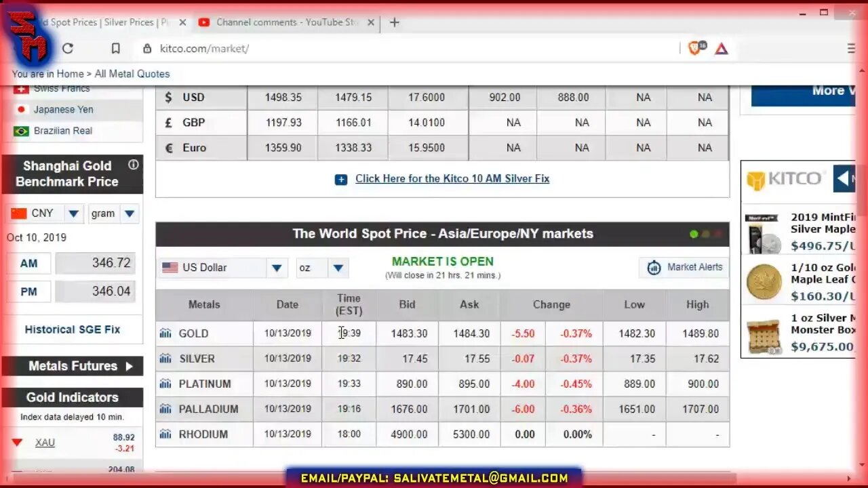This screenshot has height=488, width=868.
Task: Click the Shanghai PM price 346.04
Action: [95, 291]
